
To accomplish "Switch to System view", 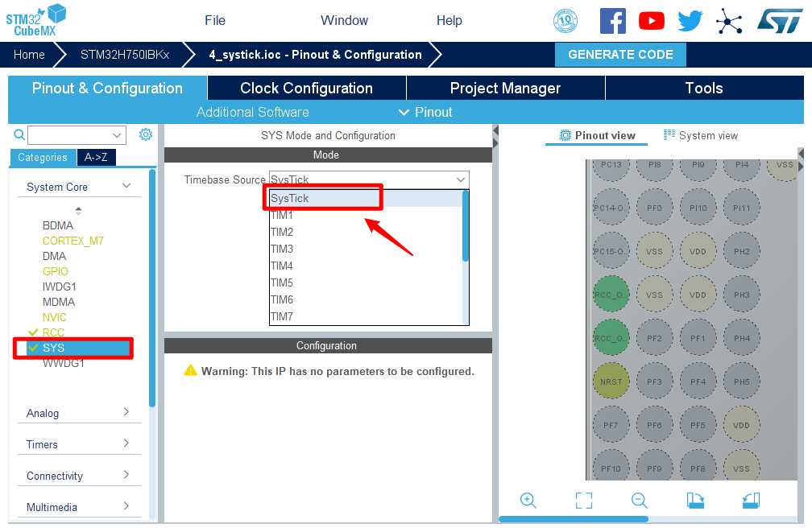I will point(701,135).
